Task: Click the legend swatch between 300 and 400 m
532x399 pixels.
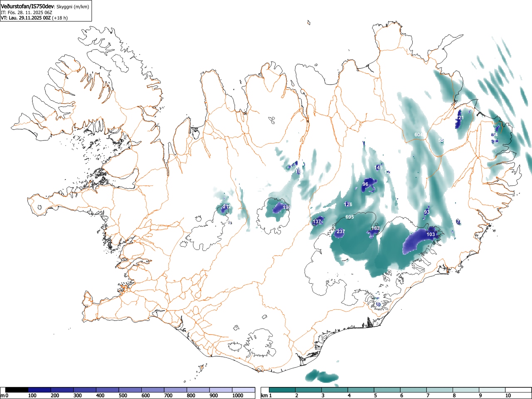Action: (85, 390)
